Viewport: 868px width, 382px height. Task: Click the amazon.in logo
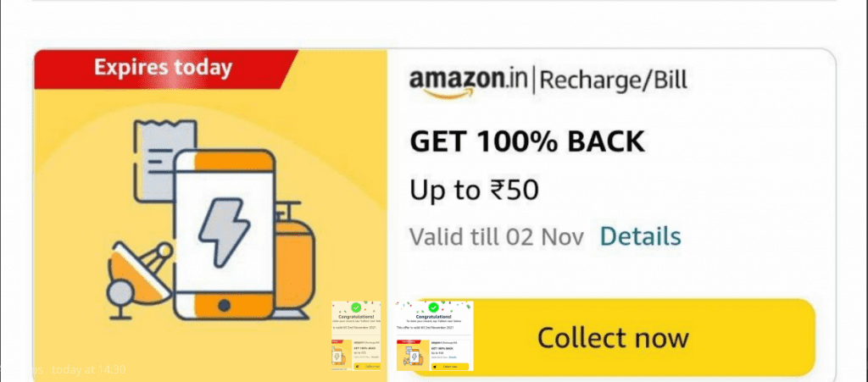click(x=468, y=80)
